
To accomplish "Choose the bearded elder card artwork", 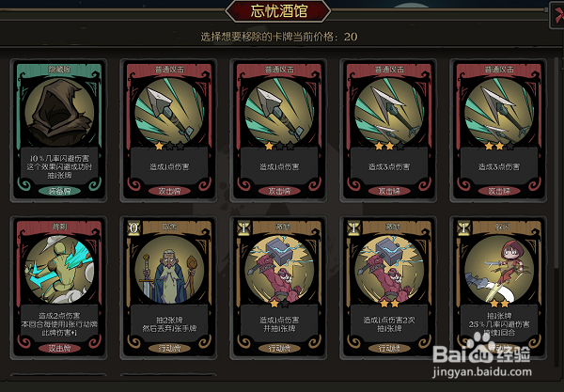I will [x=169, y=270].
